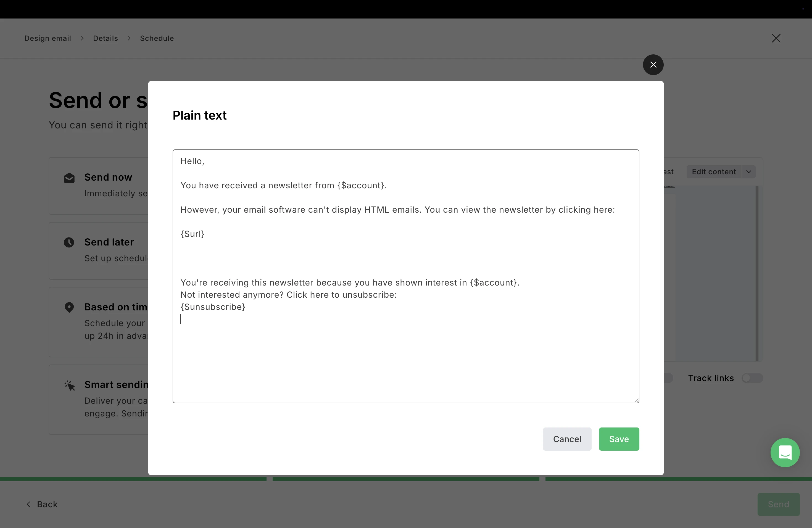
Task: Toggle the Track links switch
Action: 752,378
